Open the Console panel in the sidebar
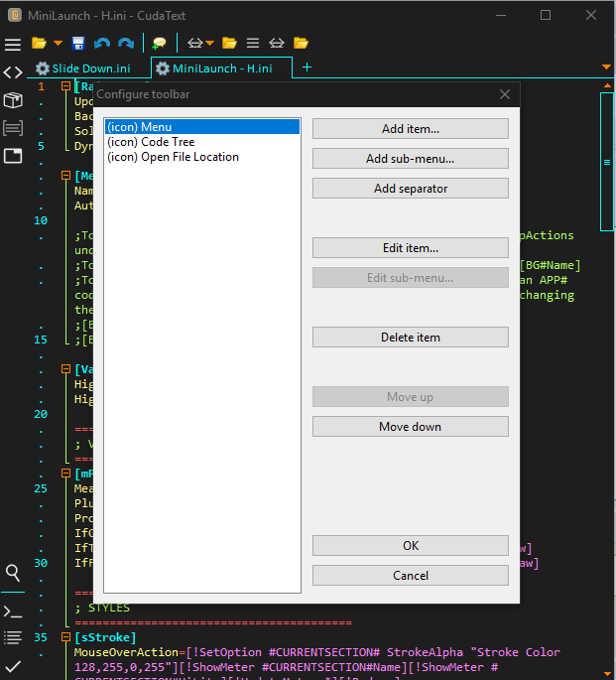 tap(13, 611)
